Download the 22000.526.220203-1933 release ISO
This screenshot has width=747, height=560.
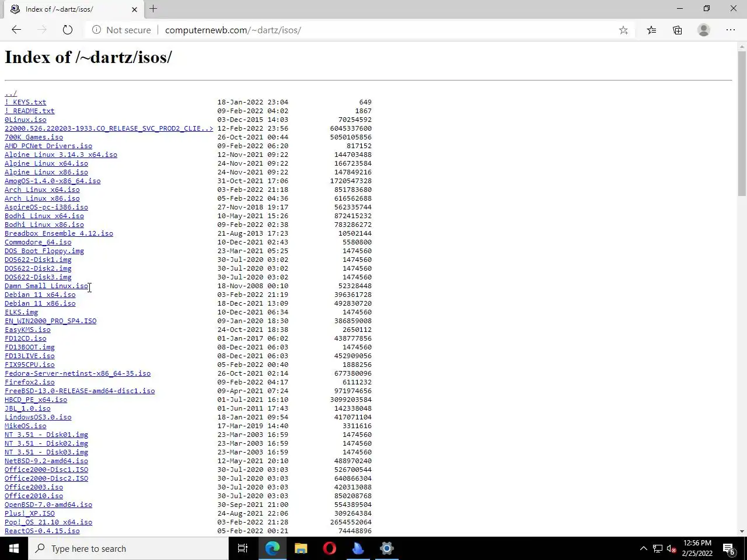pyautogui.click(x=109, y=128)
